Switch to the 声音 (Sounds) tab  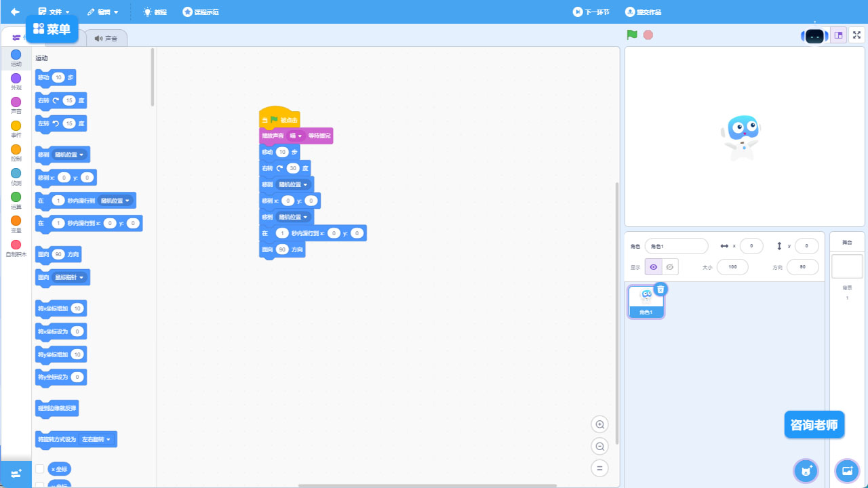tap(106, 38)
